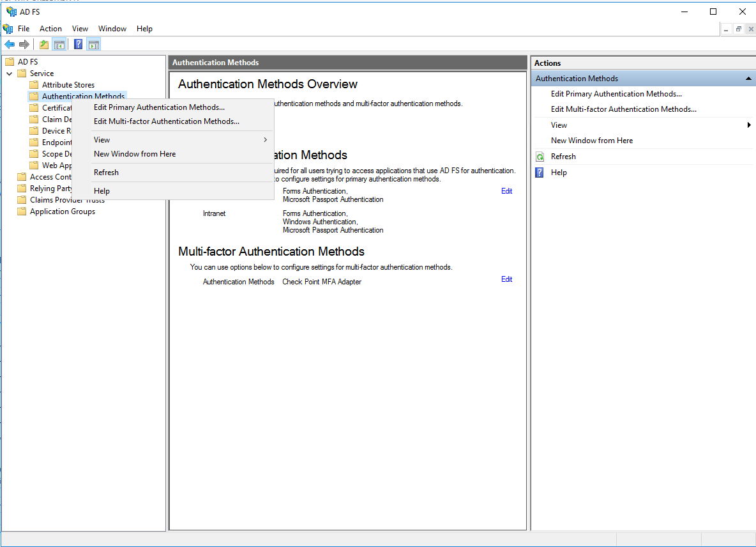
Task: Select Application Groups in the tree
Action: [62, 212]
